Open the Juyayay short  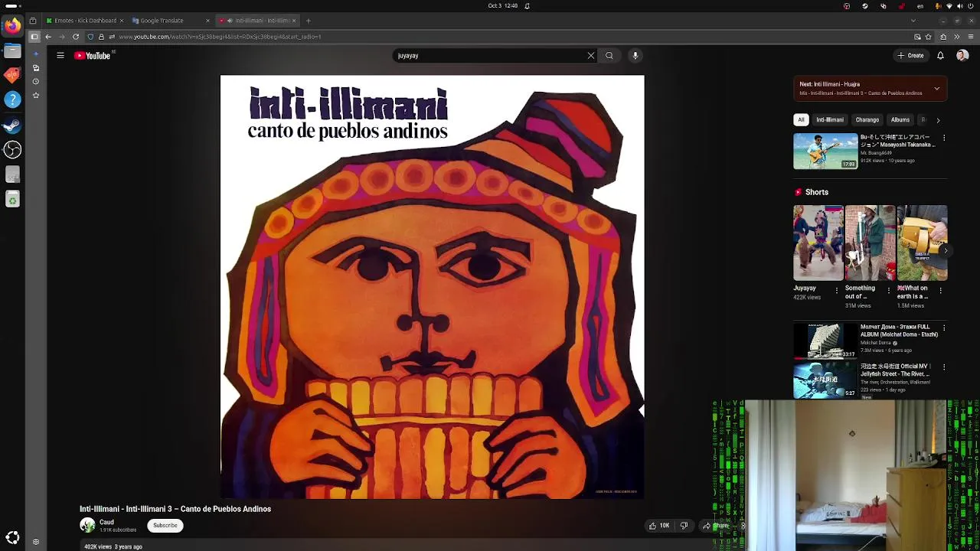click(x=818, y=243)
